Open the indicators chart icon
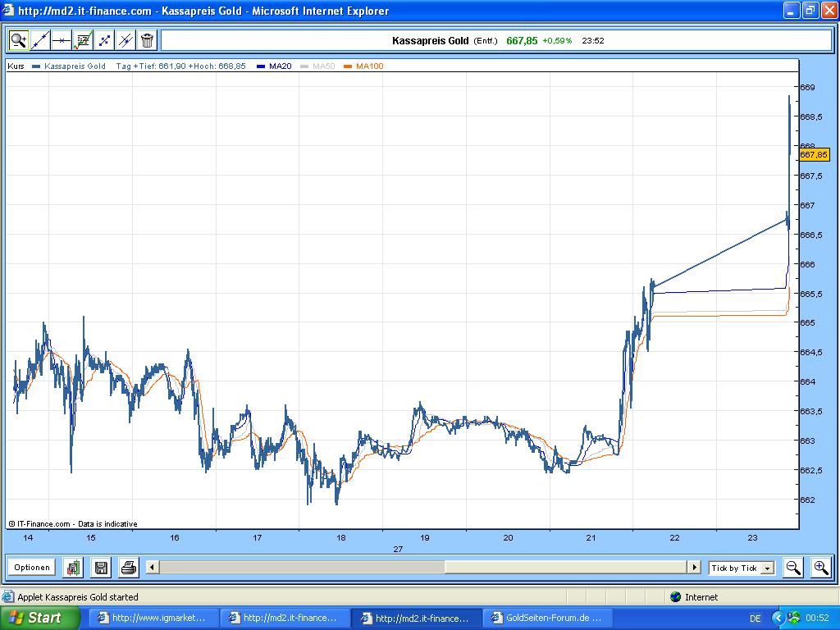The height and width of the screenshot is (630, 840). tap(83, 40)
